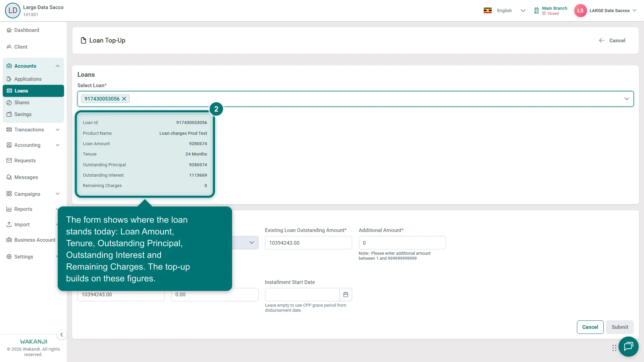This screenshot has height=362, width=644.
Task: Click the Applications pencil icon
Action: point(9,79)
